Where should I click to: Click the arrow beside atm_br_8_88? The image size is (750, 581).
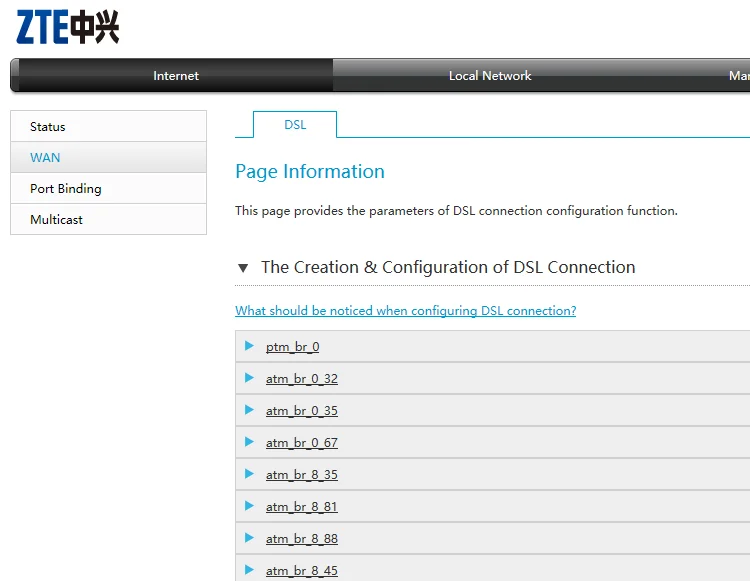click(249, 538)
